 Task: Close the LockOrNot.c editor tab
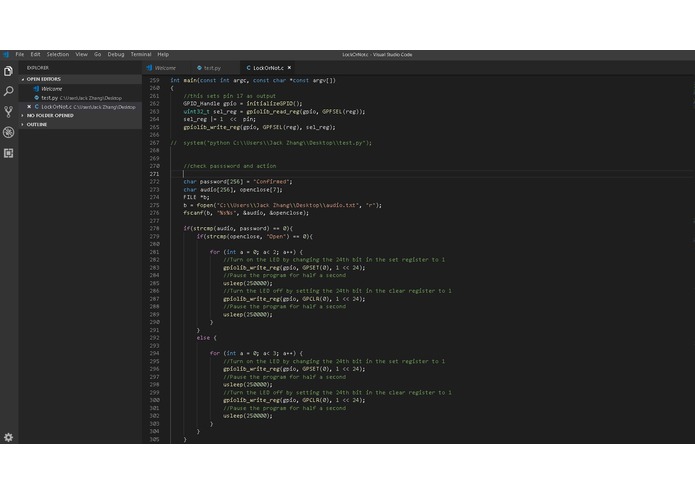289,68
